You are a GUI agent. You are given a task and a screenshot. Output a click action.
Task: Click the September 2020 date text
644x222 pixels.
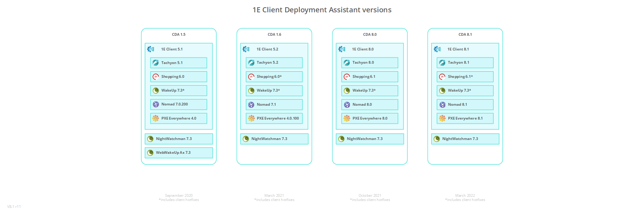pos(179,196)
